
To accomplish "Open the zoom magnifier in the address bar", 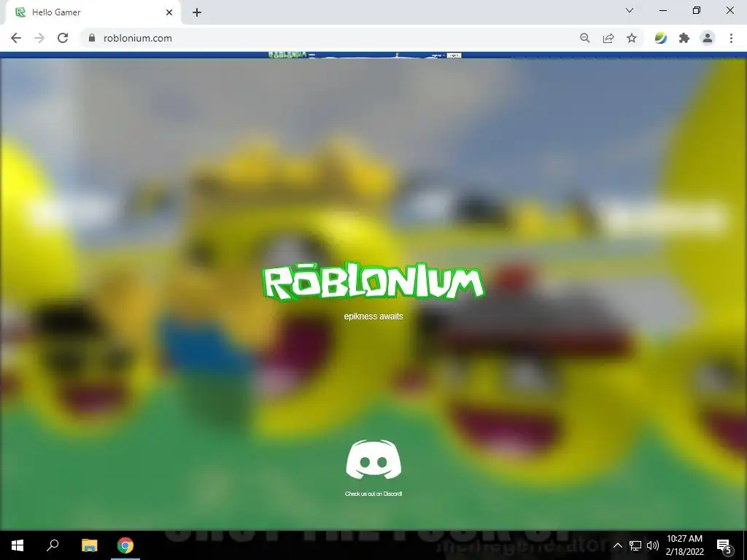I will pyautogui.click(x=585, y=38).
